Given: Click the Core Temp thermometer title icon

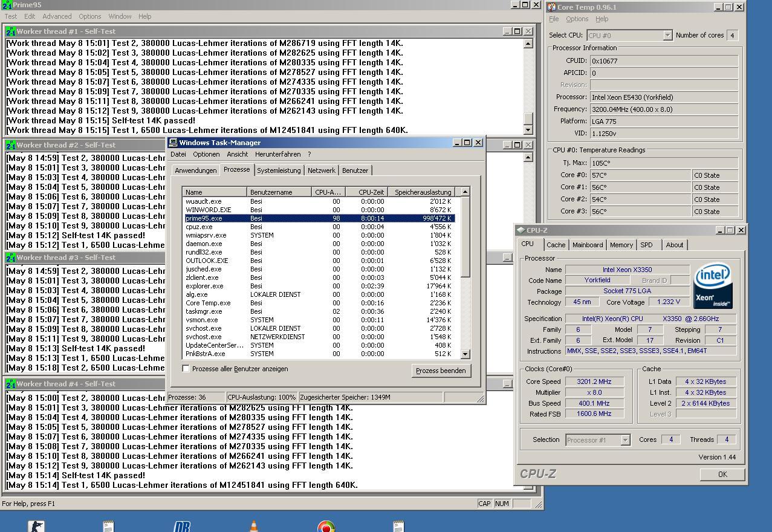Looking at the screenshot, I should click(x=552, y=7).
